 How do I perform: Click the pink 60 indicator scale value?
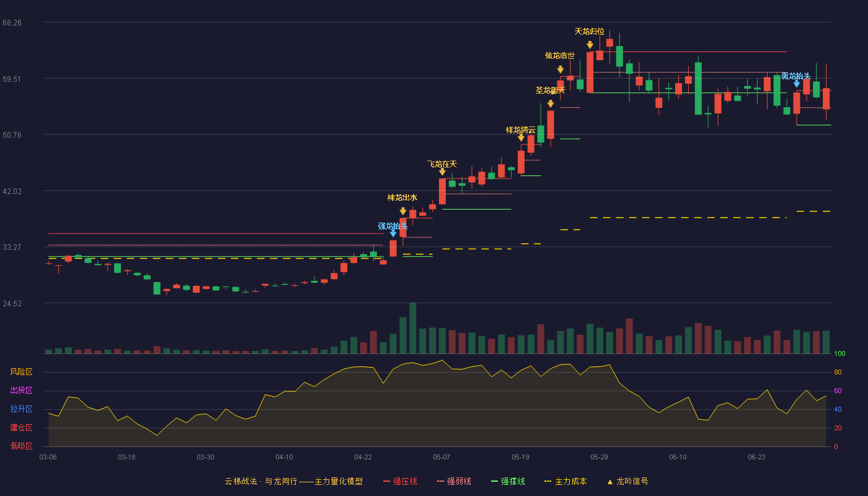click(838, 391)
